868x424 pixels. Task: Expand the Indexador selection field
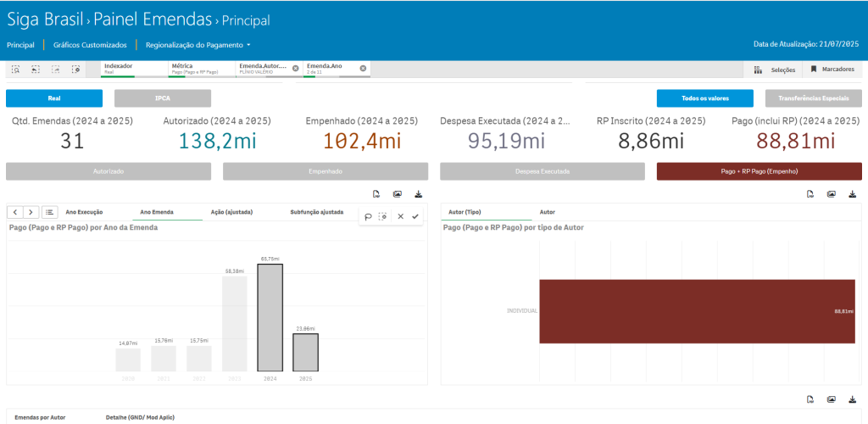pos(134,68)
